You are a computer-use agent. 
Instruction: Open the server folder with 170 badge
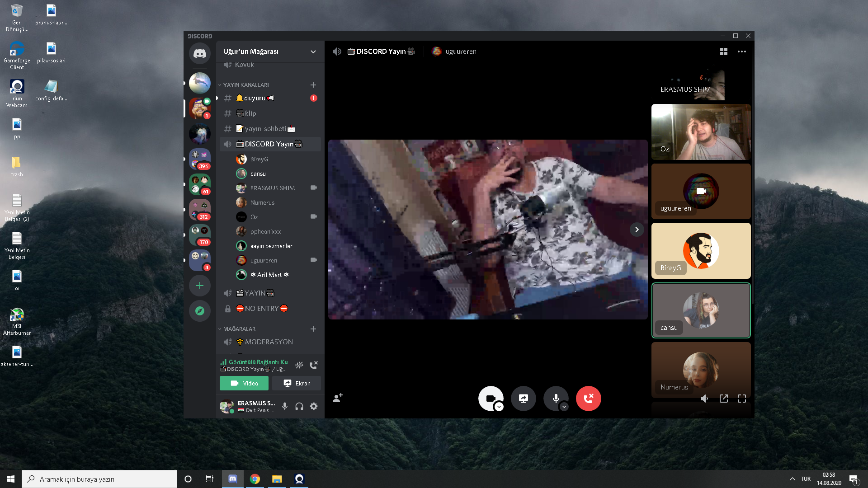200,235
